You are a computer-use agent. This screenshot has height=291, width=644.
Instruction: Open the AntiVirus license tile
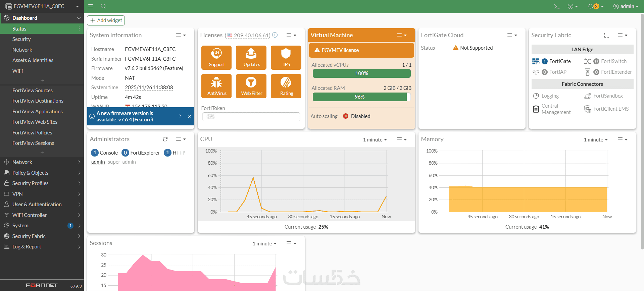[x=216, y=86]
